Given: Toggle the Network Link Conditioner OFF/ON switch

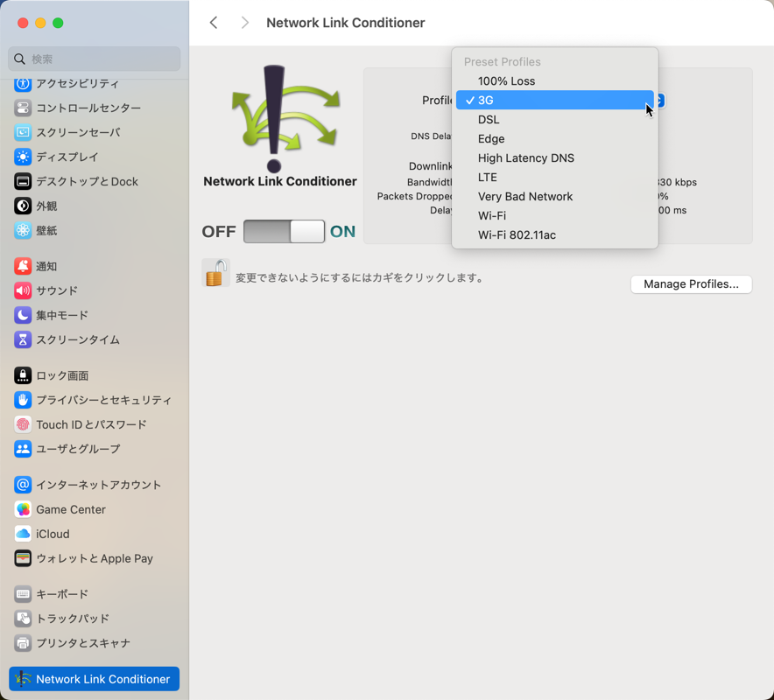Looking at the screenshot, I should point(284,231).
